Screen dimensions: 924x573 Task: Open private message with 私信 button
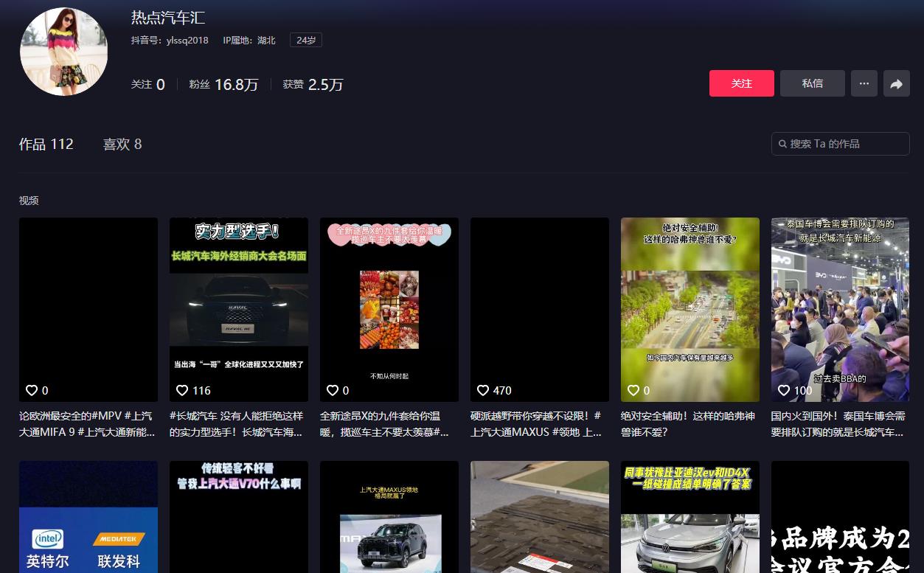point(812,83)
